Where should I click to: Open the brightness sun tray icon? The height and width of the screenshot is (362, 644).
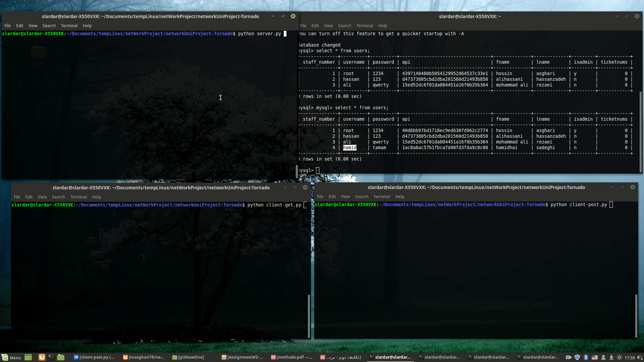[620, 357]
